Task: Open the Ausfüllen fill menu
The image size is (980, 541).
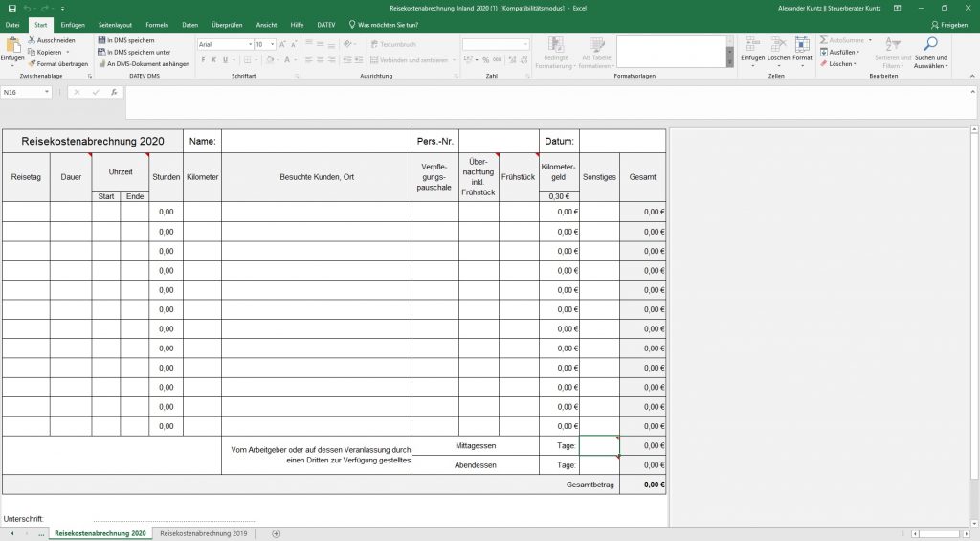Action: coord(841,52)
